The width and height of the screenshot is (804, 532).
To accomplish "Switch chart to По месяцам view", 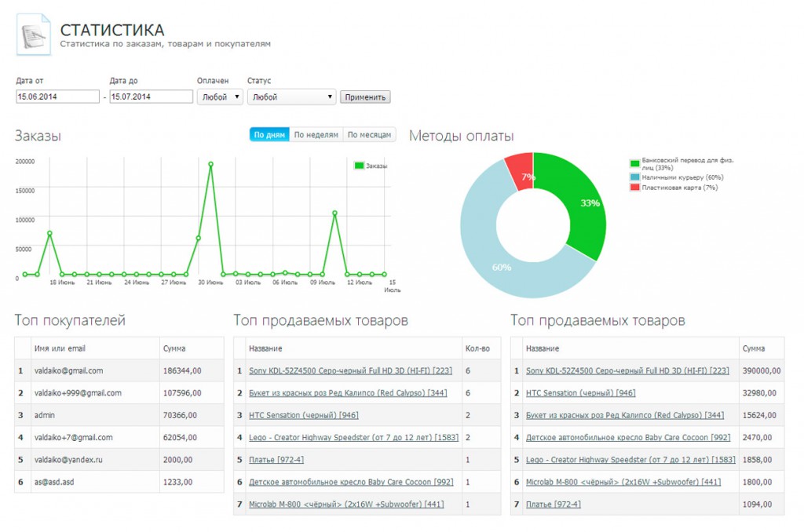I will click(369, 135).
